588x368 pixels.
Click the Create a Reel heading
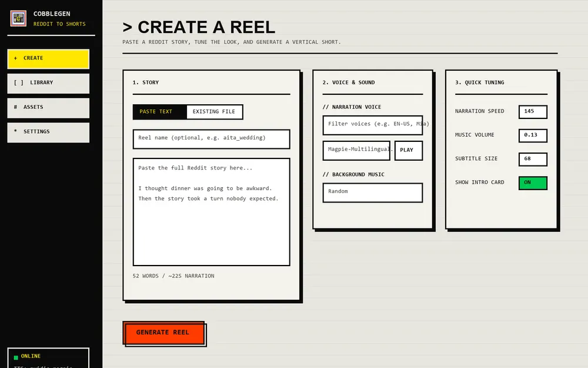coord(199,28)
